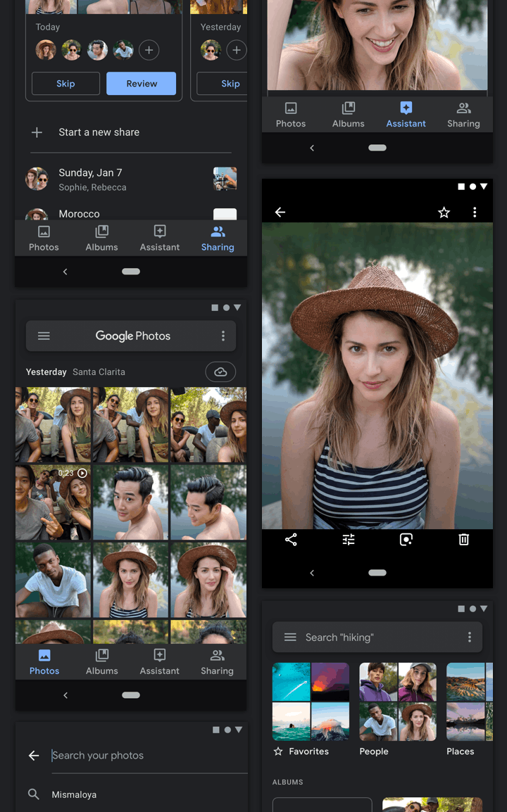
Task: Select the highlighted Sharing tab
Action: coord(218,239)
